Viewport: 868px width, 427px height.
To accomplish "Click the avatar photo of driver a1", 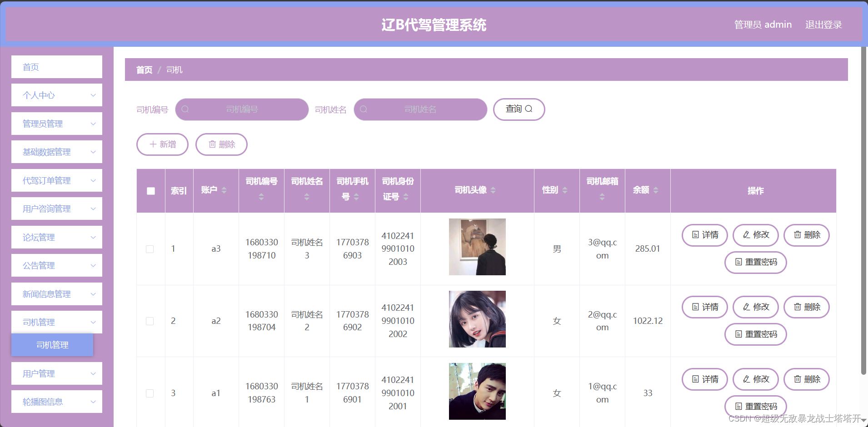I will [477, 391].
